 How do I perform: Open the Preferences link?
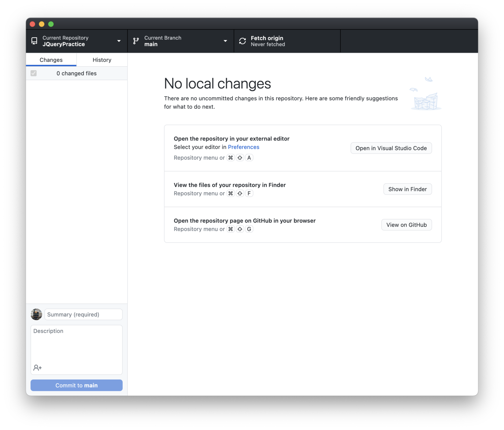(243, 147)
